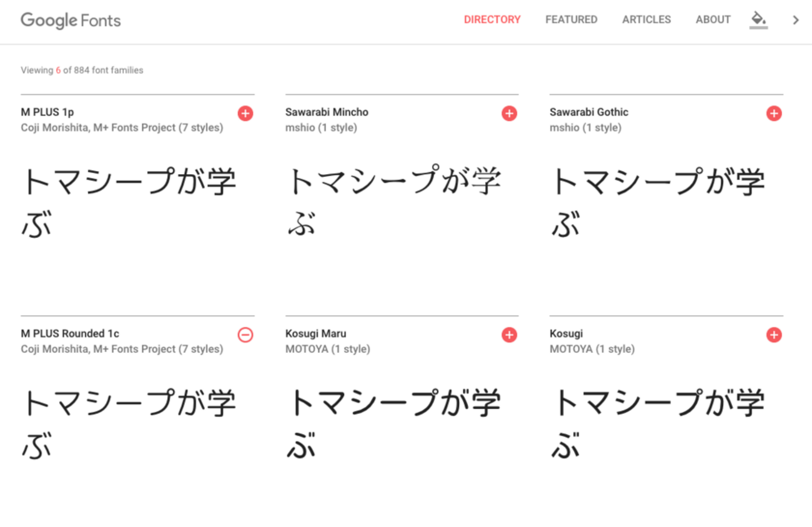Image resolution: width=812 pixels, height=527 pixels.
Task: Open the Articles section
Action: (646, 20)
